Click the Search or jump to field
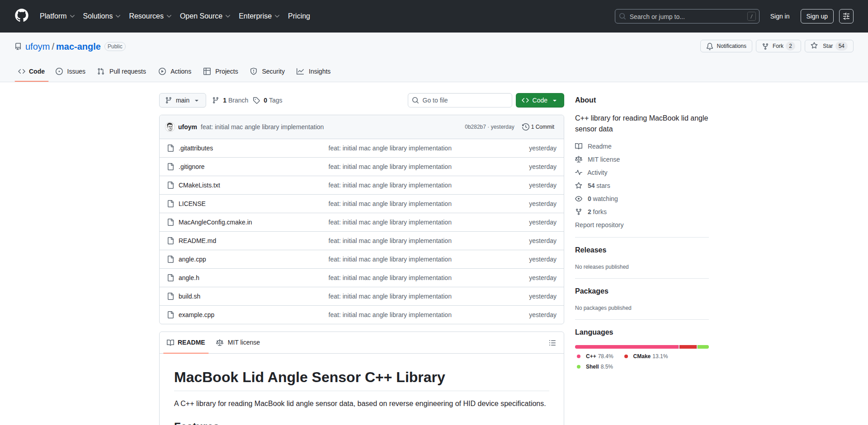Viewport: 868px width, 425px height. pyautogui.click(x=687, y=16)
